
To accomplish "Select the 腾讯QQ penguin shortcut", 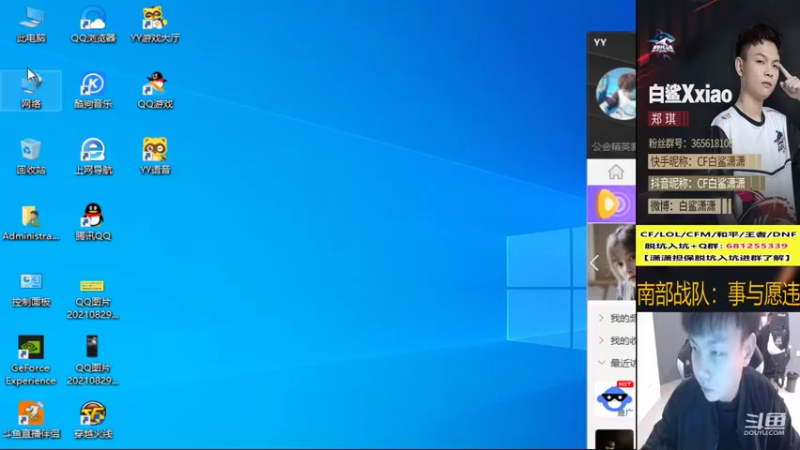I will [93, 222].
